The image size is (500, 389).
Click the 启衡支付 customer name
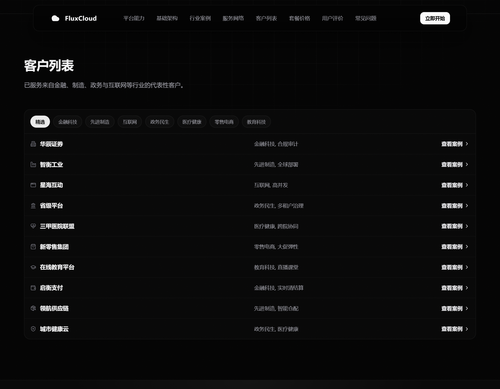51,288
